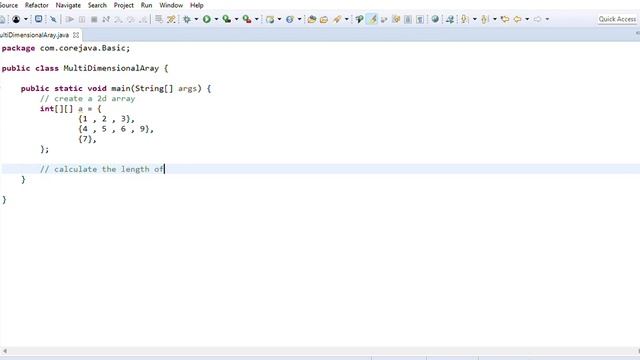Click the Open Type icon
Viewport: 640px width, 360px height.
point(312,19)
